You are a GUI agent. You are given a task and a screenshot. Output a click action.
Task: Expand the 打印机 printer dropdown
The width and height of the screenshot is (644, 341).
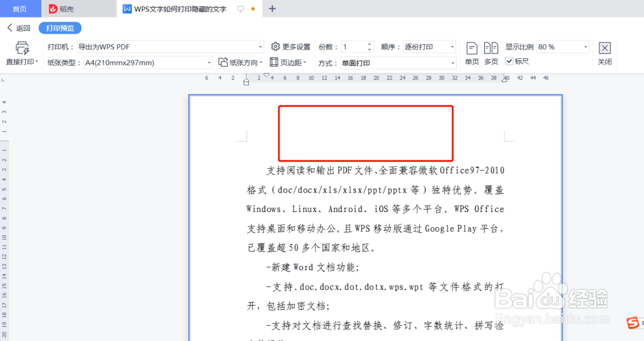pyautogui.click(x=260, y=47)
